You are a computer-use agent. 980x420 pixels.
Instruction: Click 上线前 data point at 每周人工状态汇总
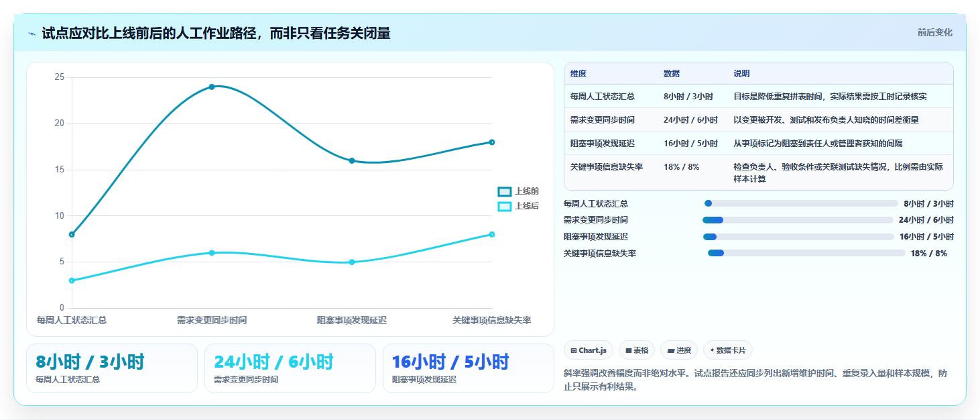[x=72, y=234]
